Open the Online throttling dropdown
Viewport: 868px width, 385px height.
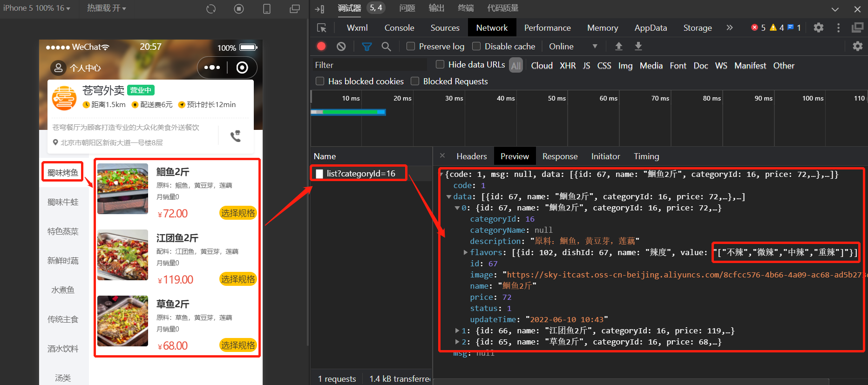click(x=573, y=47)
